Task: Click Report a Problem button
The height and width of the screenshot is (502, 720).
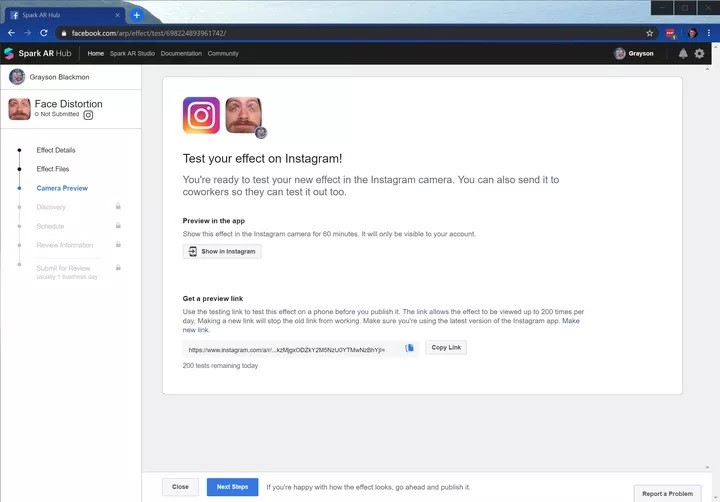Action: pyautogui.click(x=667, y=494)
